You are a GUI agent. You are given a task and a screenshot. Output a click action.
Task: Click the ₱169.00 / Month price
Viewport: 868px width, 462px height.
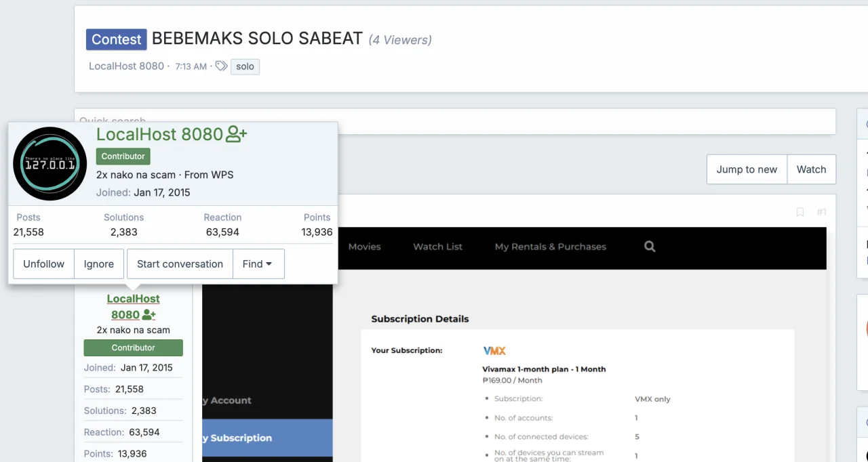512,380
